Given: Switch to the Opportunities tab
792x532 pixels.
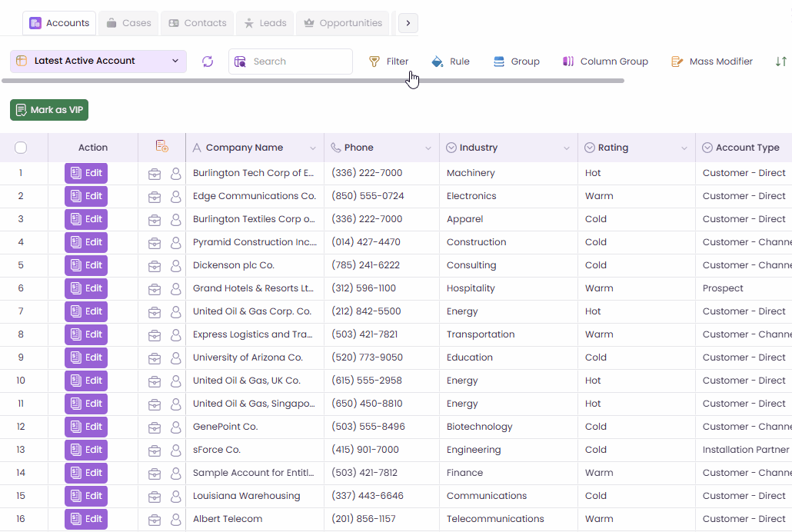Looking at the screenshot, I should tap(342, 23).
